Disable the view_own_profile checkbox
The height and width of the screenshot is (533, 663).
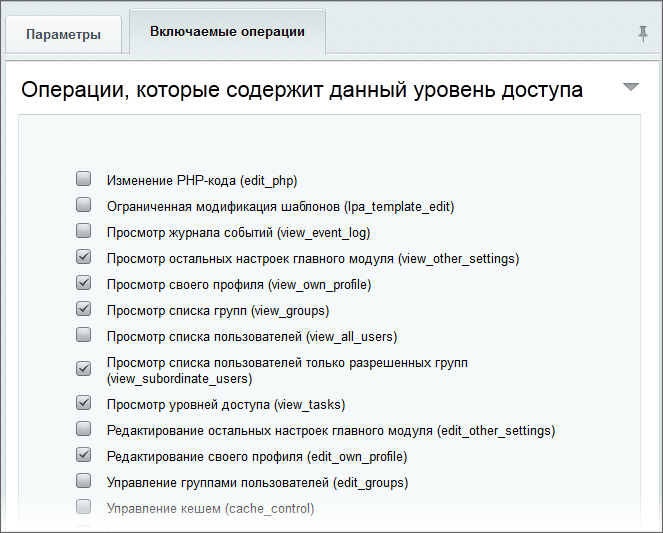coord(84,284)
